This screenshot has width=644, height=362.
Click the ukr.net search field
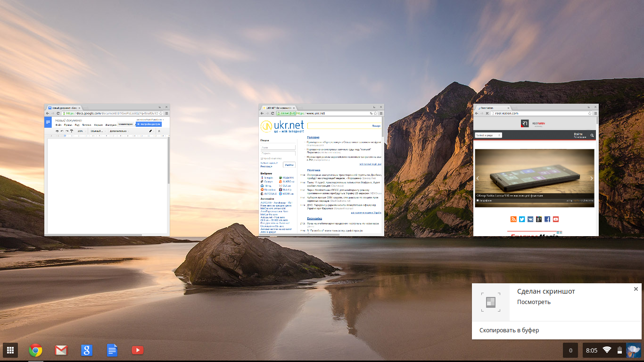(x=339, y=126)
